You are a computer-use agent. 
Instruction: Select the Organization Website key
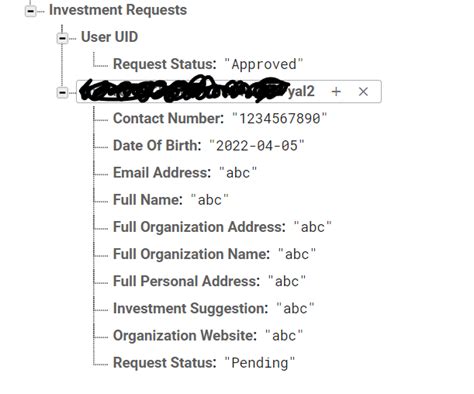coord(185,336)
